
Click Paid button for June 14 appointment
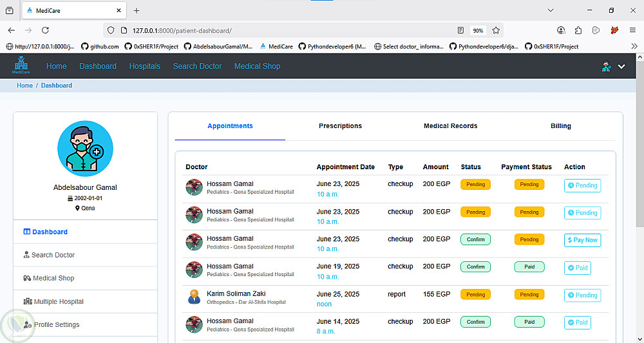click(x=578, y=322)
